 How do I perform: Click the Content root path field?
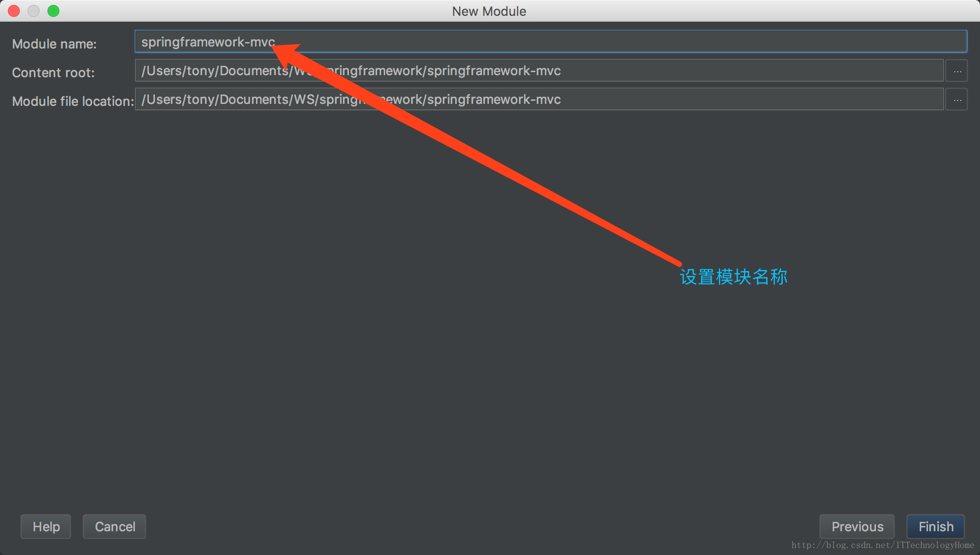538,71
